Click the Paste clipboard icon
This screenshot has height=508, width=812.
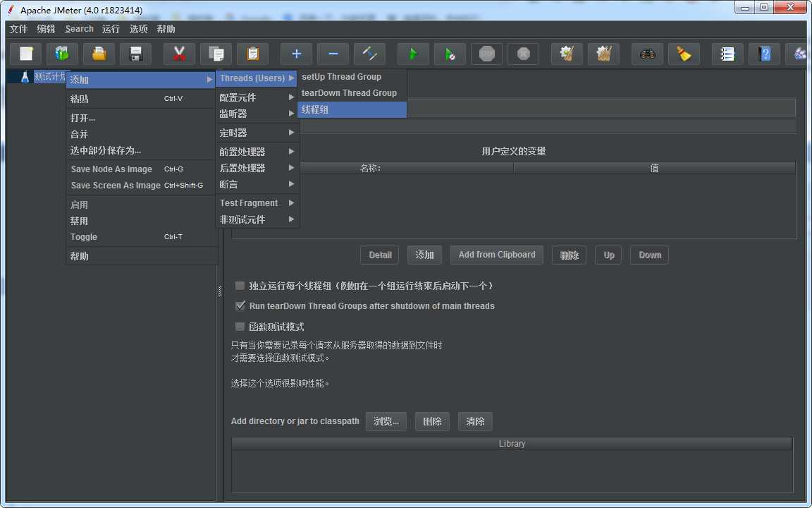pos(253,54)
